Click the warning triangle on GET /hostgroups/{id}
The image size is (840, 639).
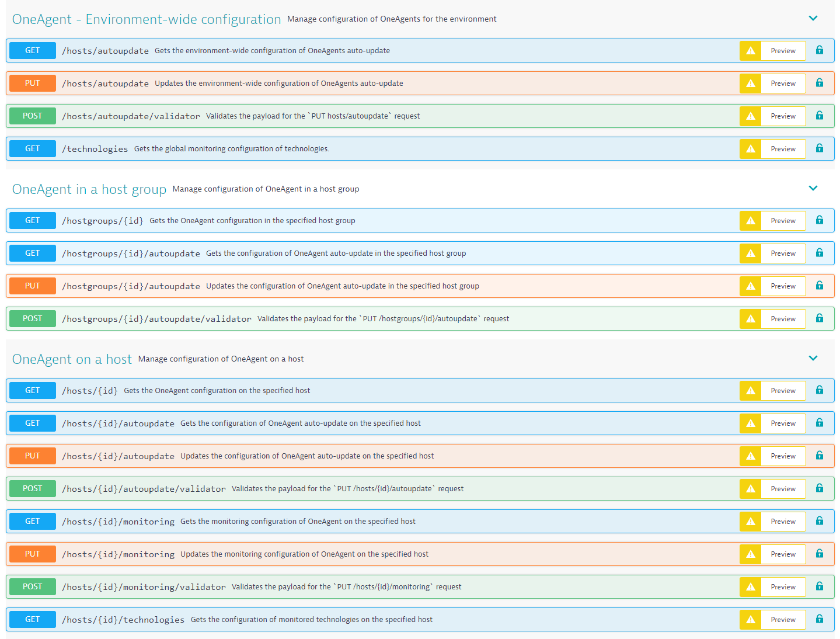pyautogui.click(x=751, y=221)
